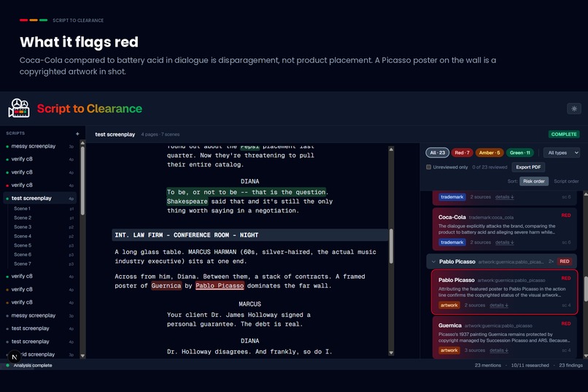Click the Export PDF button
This screenshot has width=588, height=392.
click(528, 167)
